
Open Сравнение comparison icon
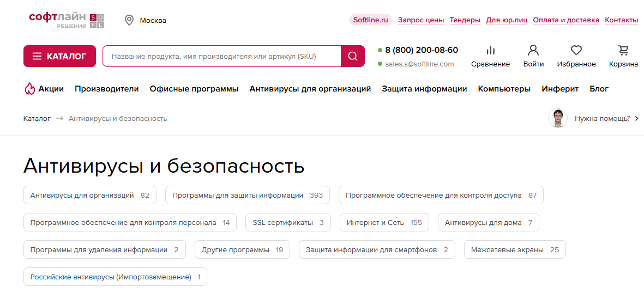[x=490, y=51]
